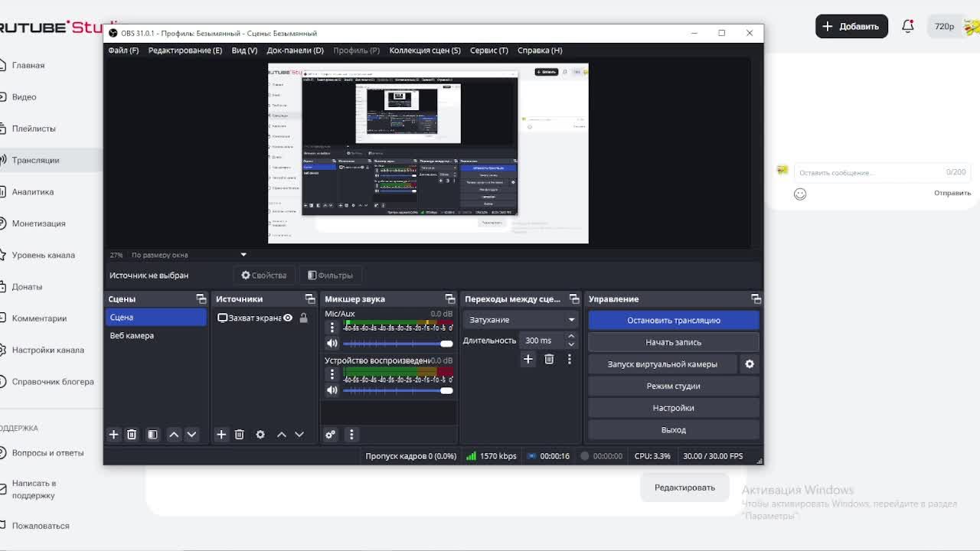Select the Веб камера scene

click(x=156, y=336)
